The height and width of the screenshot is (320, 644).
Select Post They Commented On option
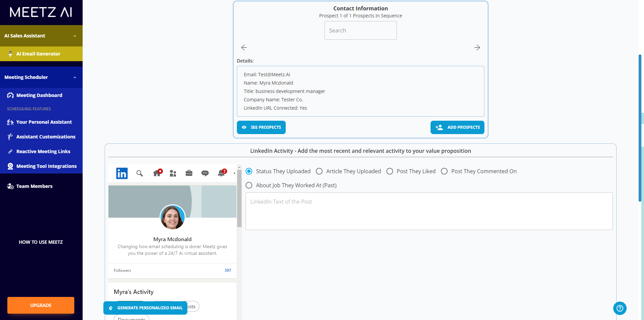coord(444,171)
